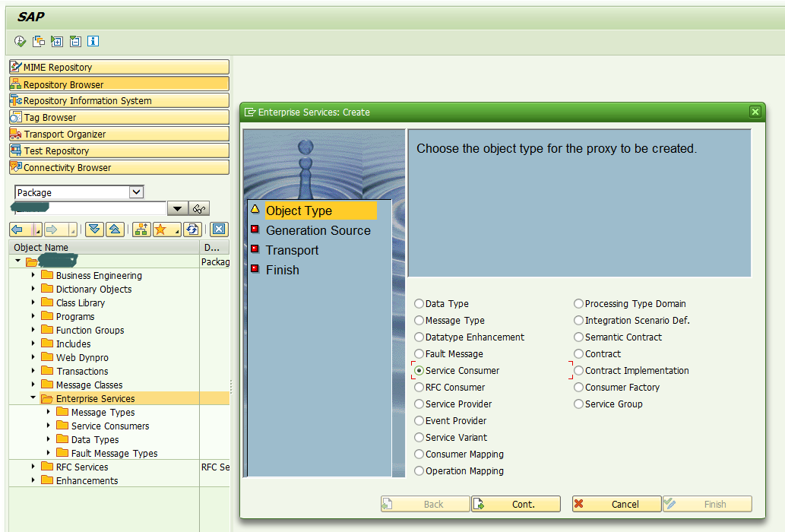Image resolution: width=785 pixels, height=532 pixels.
Task: Select the Generation Source wizard step
Action: point(318,230)
